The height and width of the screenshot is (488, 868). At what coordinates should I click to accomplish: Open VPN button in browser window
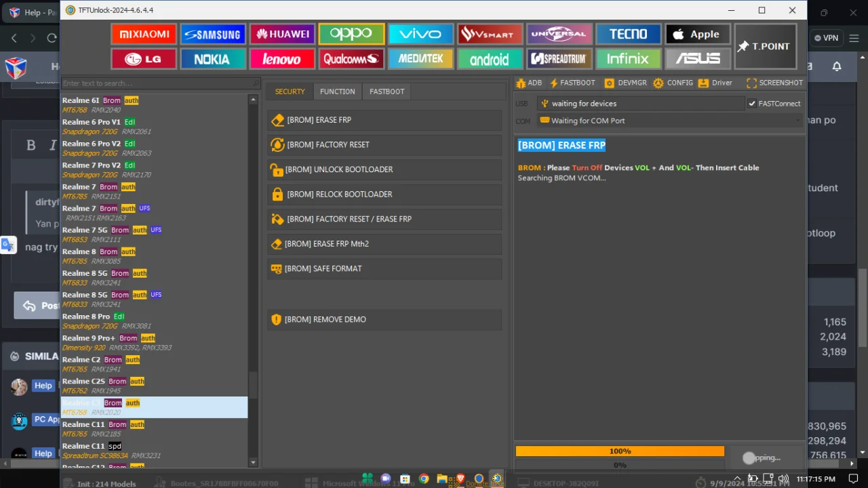click(827, 38)
